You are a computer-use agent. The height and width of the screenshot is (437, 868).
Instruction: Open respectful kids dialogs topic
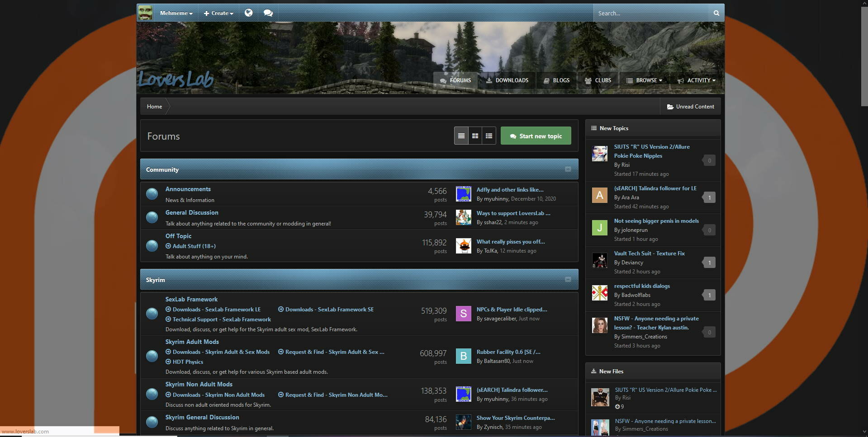pyautogui.click(x=642, y=286)
